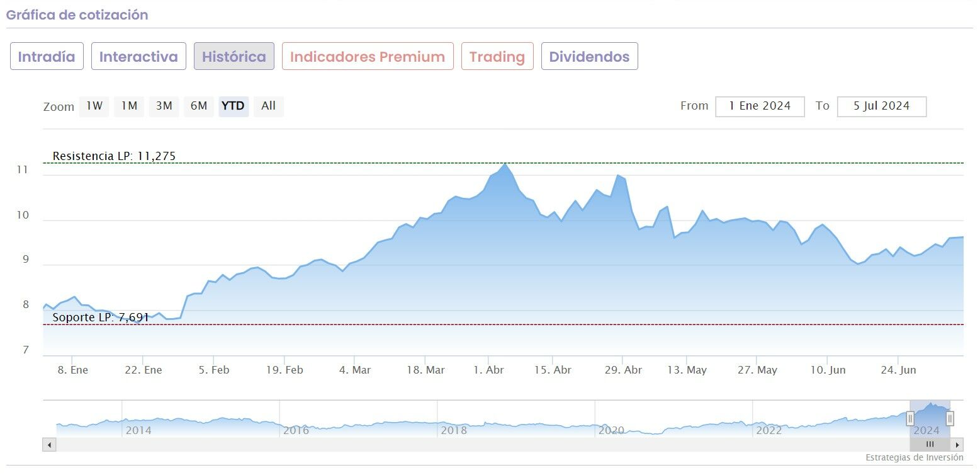Grab the navigator left range handle
This screenshot has height=475, width=980.
coord(910,418)
